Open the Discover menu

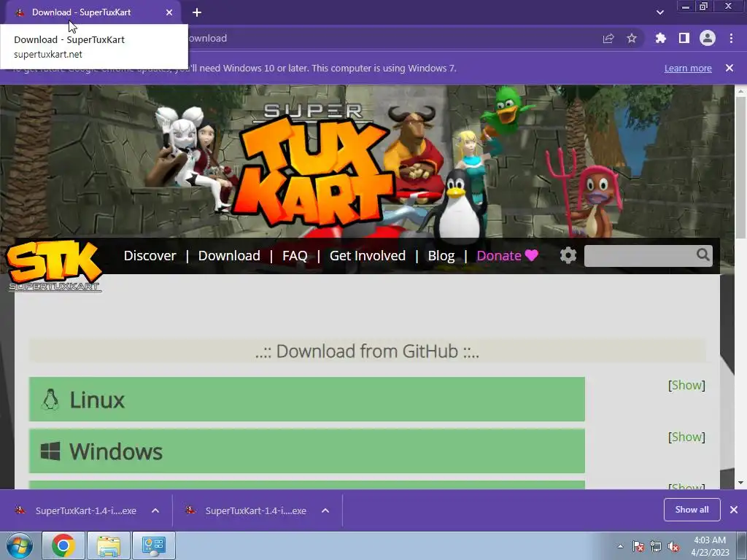point(150,256)
